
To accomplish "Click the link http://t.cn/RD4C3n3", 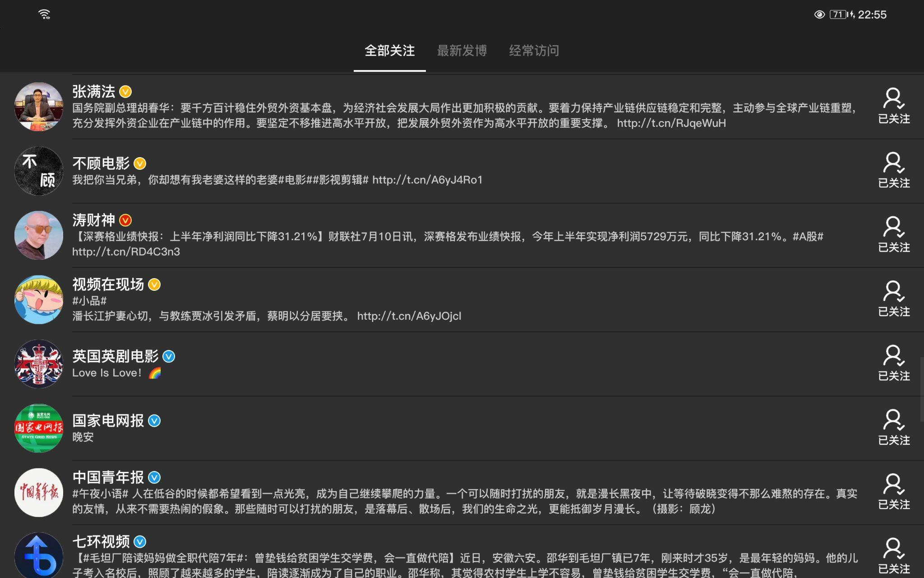I will 126,252.
